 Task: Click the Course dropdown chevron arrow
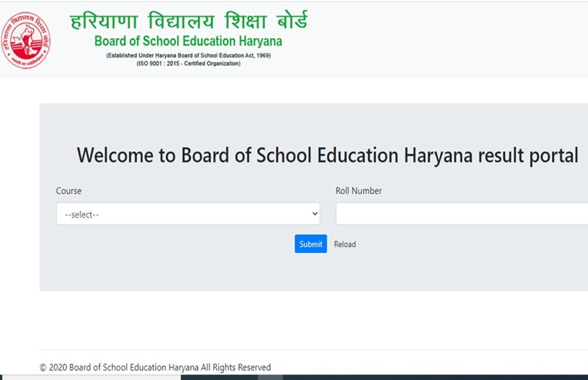click(x=315, y=214)
